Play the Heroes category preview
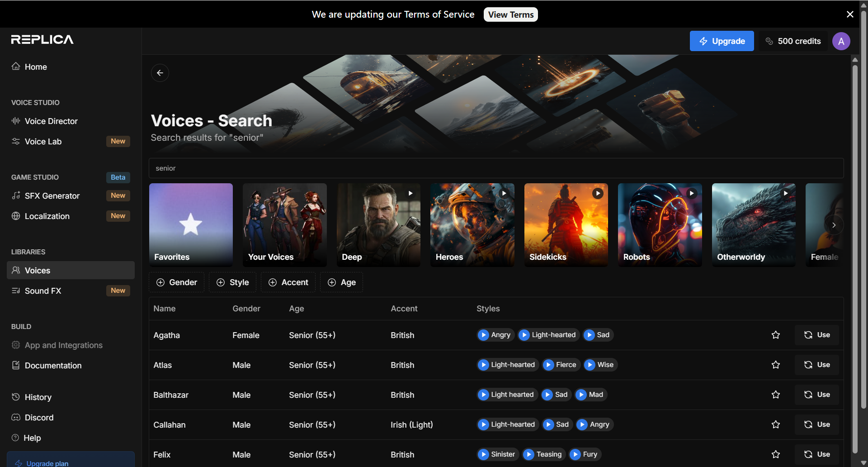Image resolution: width=868 pixels, height=467 pixels. tap(504, 193)
